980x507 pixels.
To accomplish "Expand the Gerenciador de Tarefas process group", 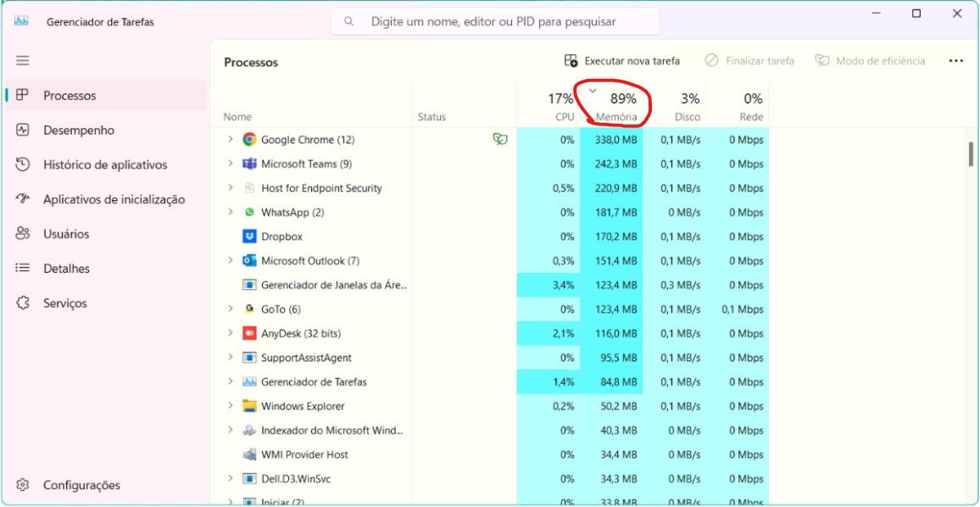I will 230,382.
